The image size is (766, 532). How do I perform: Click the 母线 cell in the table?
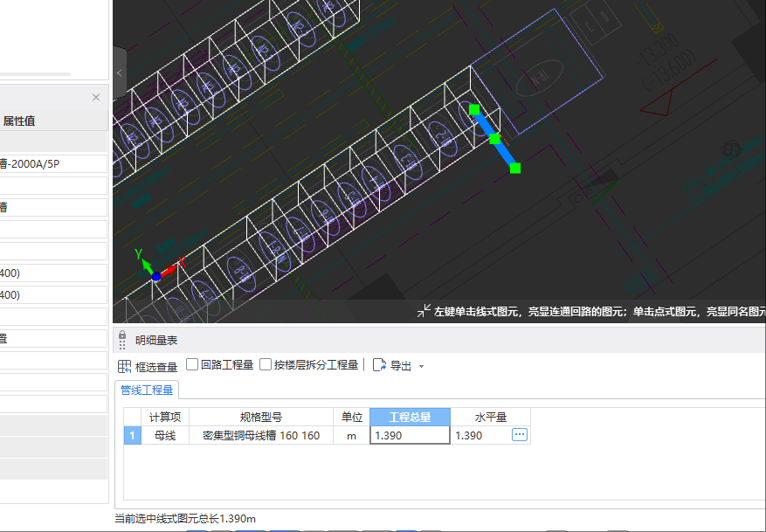point(165,435)
